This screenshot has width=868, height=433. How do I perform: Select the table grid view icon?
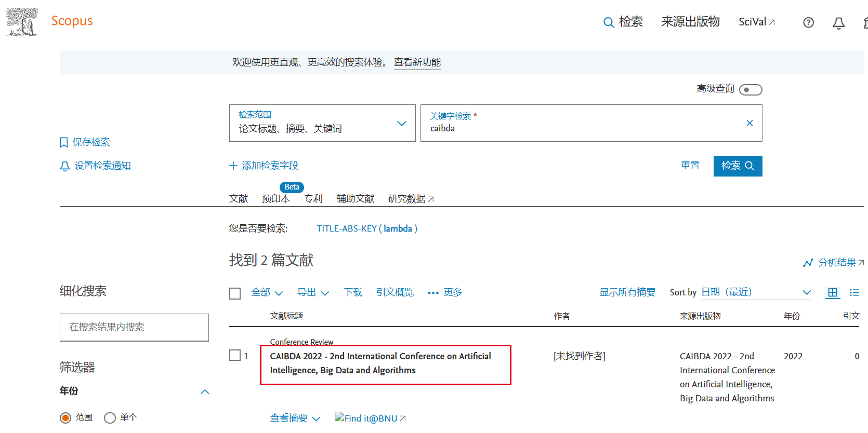833,292
